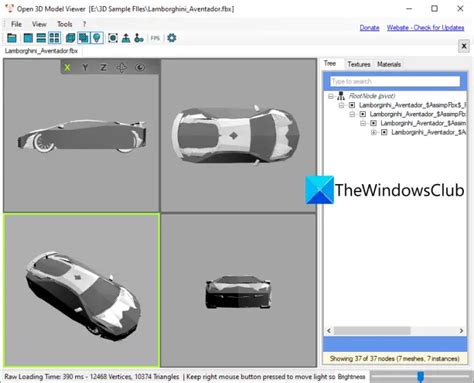Collapse the RootNode (pivot) tree item
Viewport: 474px width, 383px height.
[x=330, y=96]
